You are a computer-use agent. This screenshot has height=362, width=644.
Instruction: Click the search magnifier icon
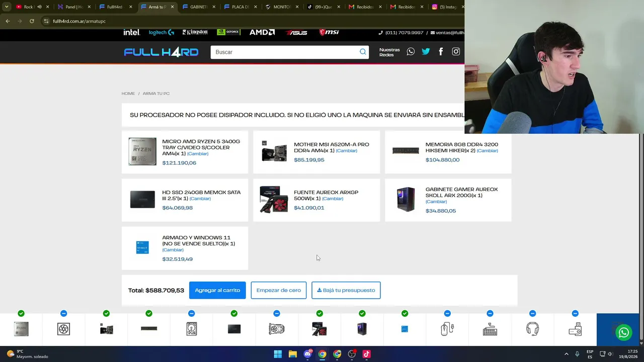(363, 52)
